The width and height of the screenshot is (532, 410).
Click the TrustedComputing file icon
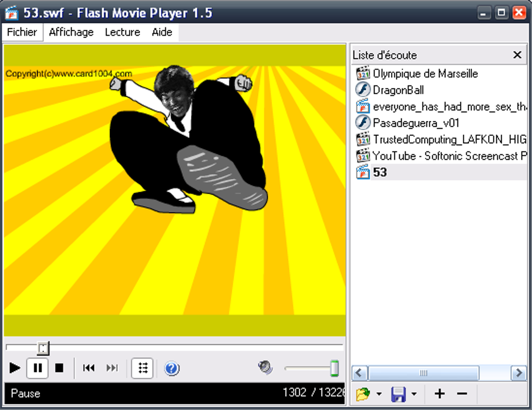pyautogui.click(x=362, y=139)
